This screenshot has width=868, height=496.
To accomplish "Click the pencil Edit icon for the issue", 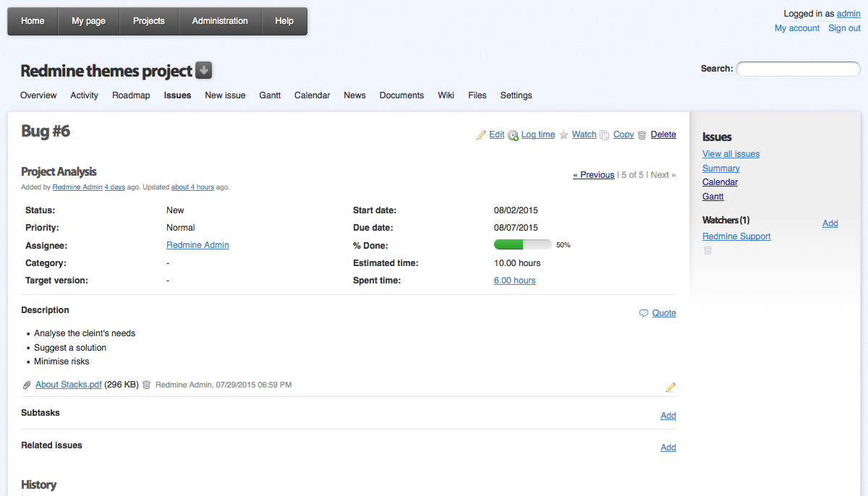I will (481, 135).
